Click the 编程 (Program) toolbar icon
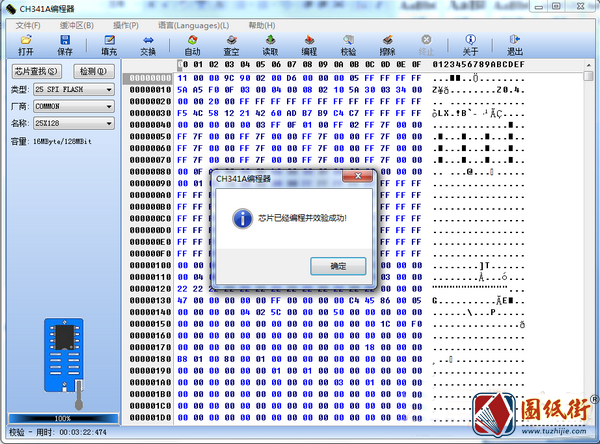Image resolution: width=600 pixels, height=444 pixels. click(x=309, y=44)
